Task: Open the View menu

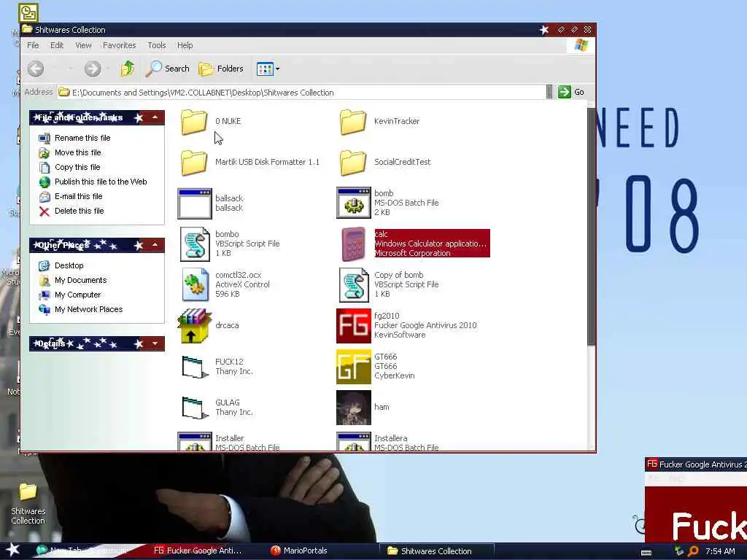Action: click(83, 45)
